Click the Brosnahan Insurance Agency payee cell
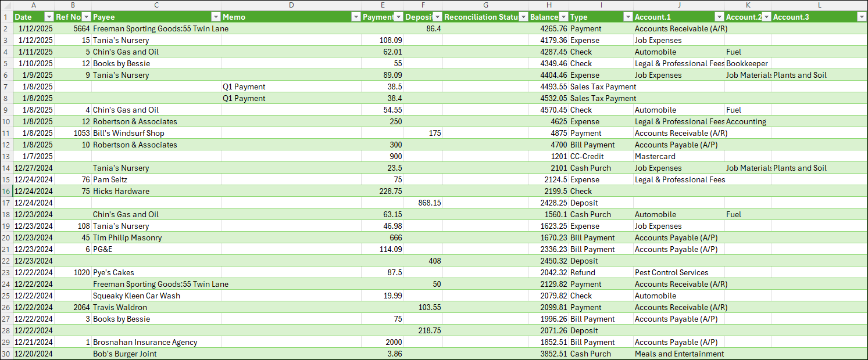This screenshot has height=360, width=868. [x=145, y=342]
